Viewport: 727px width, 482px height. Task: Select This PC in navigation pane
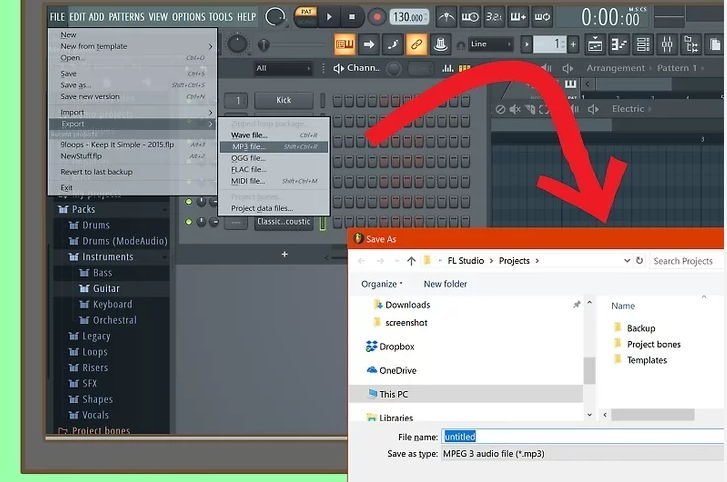[466, 394]
